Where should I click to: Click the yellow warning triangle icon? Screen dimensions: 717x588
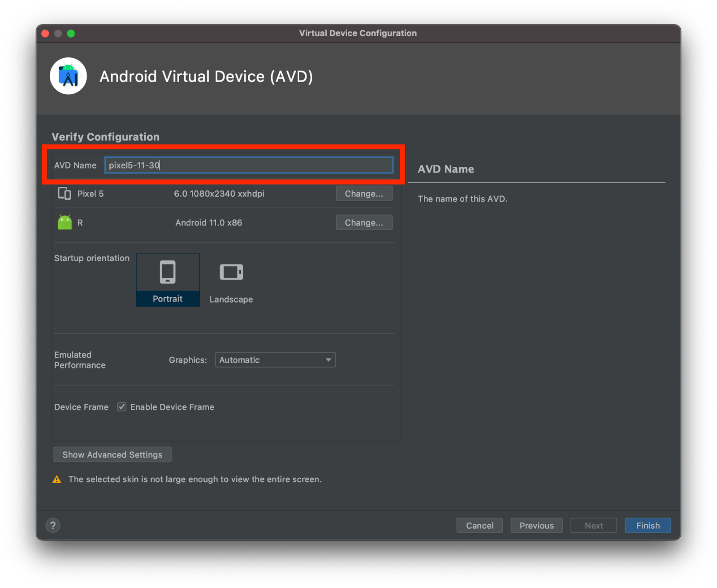(57, 479)
